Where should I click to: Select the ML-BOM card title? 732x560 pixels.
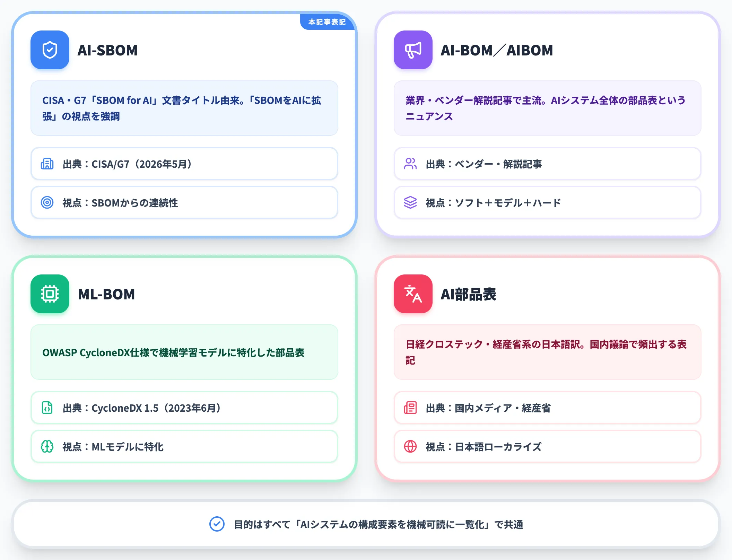[x=106, y=294]
